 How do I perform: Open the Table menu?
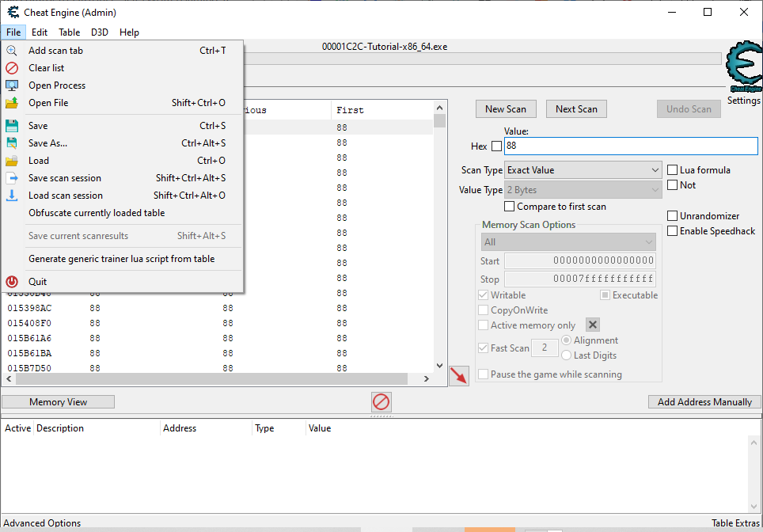tap(69, 32)
